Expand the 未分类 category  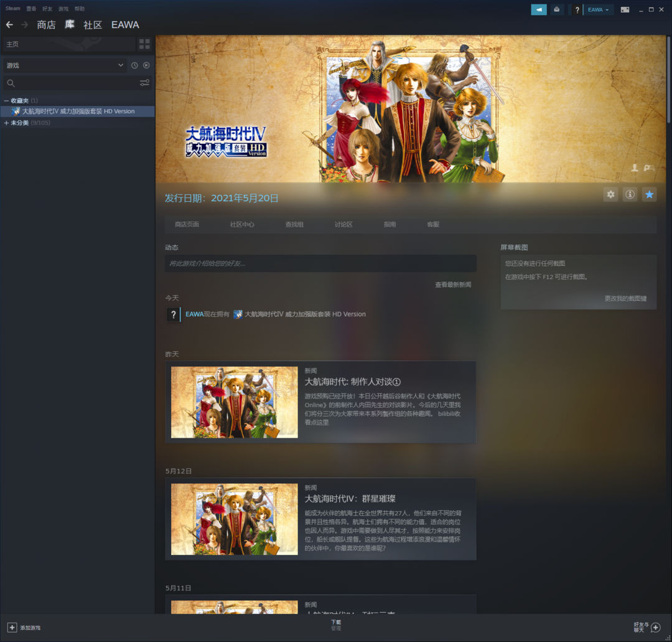pyautogui.click(x=6, y=123)
